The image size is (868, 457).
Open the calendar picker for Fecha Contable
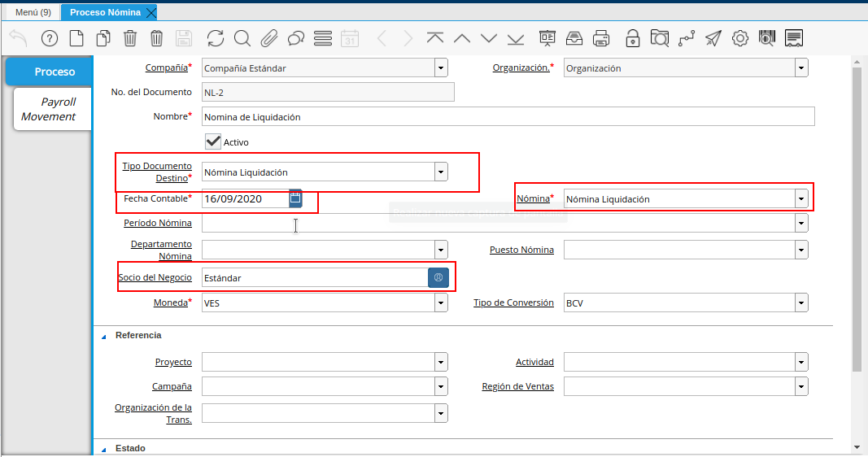coord(295,198)
